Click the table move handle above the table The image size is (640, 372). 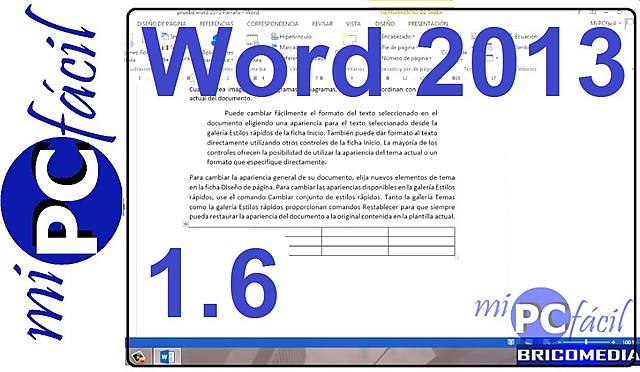tap(186, 224)
